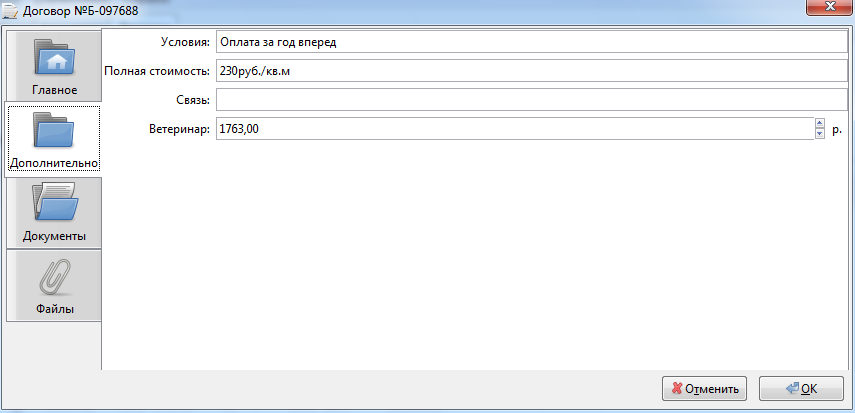The width and height of the screenshot is (855, 413).
Task: Click the Полная стоимость field
Action: [532, 71]
